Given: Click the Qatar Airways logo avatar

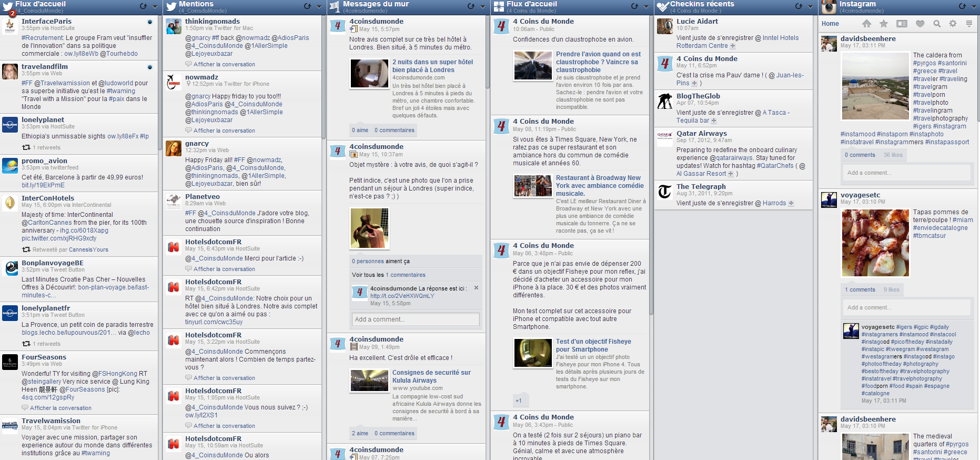Looking at the screenshot, I should click(665, 138).
